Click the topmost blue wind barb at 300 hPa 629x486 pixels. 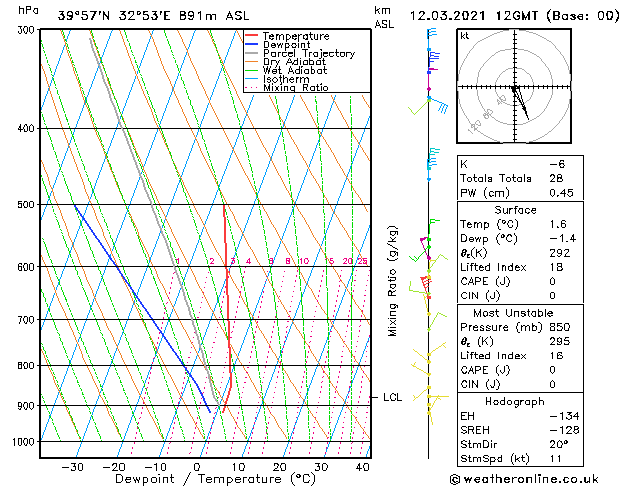click(x=431, y=34)
